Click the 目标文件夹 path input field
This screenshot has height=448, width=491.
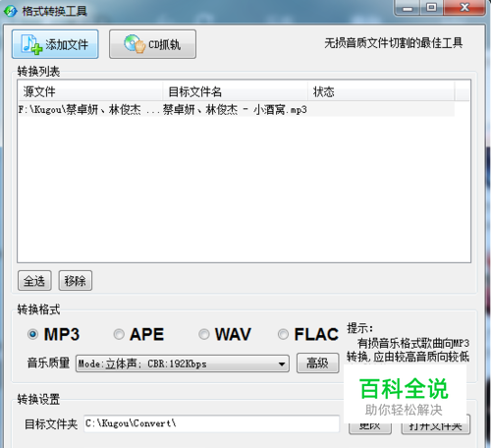click(211, 423)
